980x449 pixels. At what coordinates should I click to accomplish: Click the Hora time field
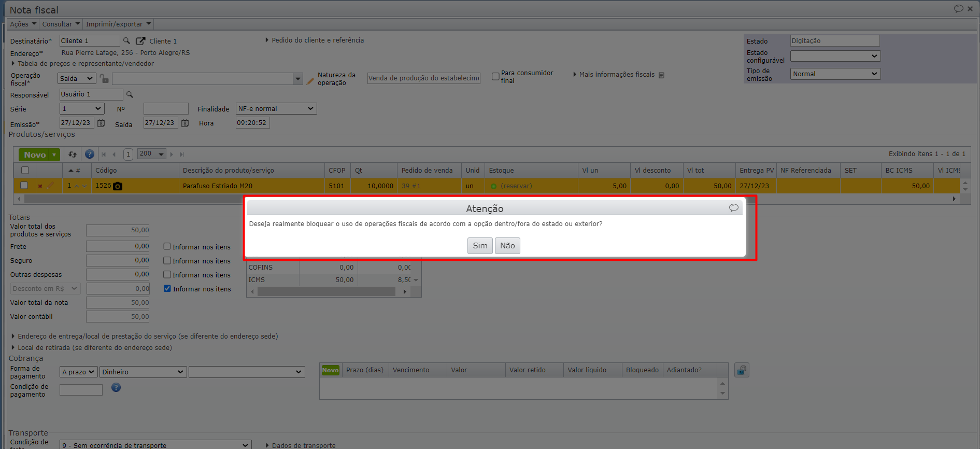[x=252, y=123]
